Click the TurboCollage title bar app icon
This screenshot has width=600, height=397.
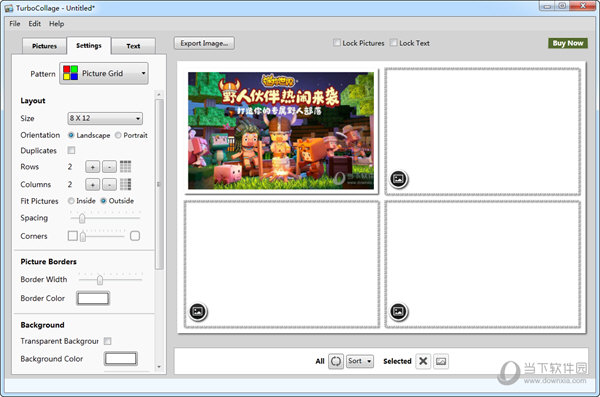click(8, 8)
